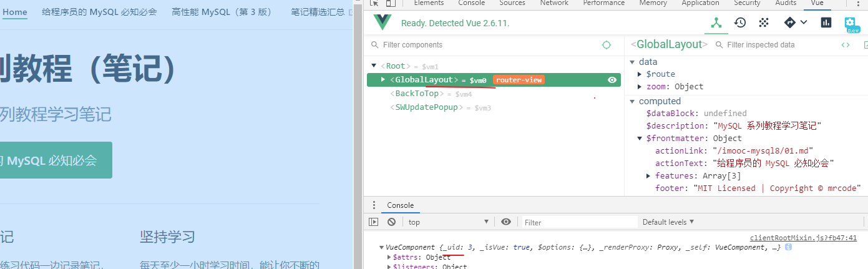This screenshot has height=269, width=868.
Task: Toggle the console sidebar panel button
Action: 374,222
